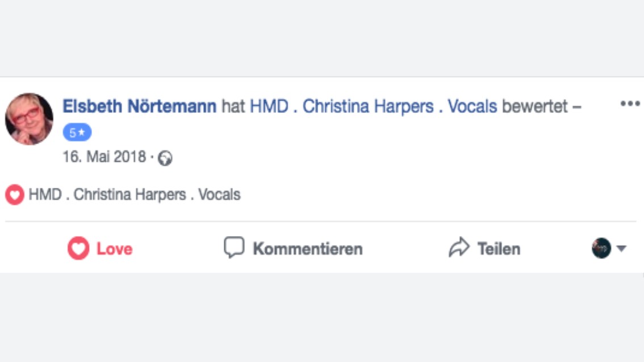Open Elsbeth Nörtemann's profile name link

(x=139, y=106)
